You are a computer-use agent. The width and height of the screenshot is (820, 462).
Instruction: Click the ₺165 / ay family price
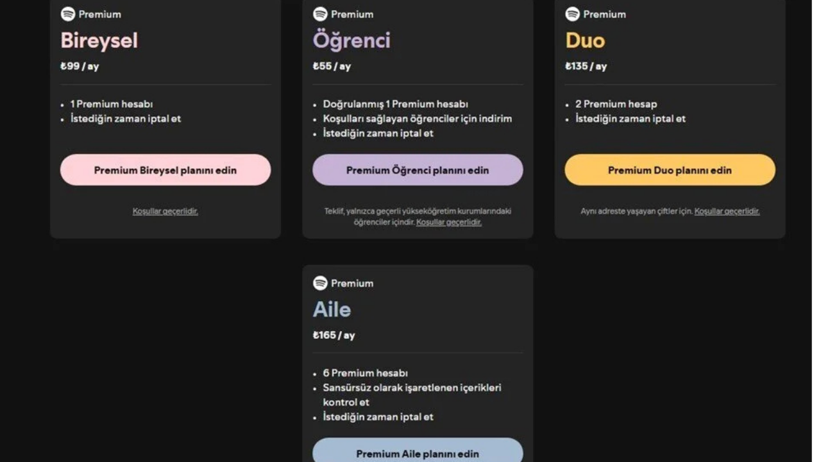pyautogui.click(x=334, y=335)
